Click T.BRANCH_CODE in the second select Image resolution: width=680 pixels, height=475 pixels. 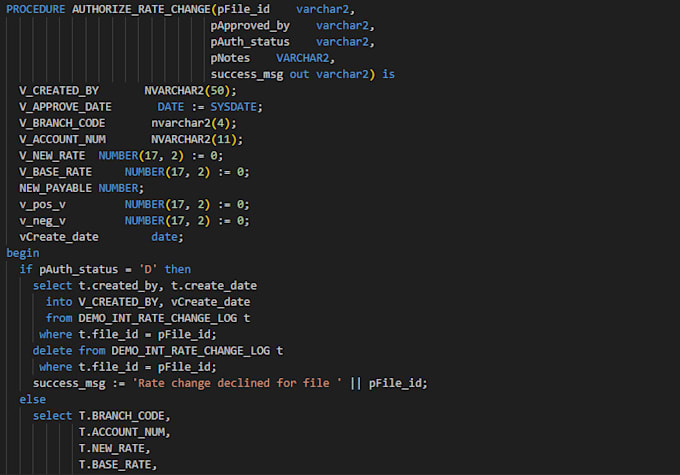point(121,416)
